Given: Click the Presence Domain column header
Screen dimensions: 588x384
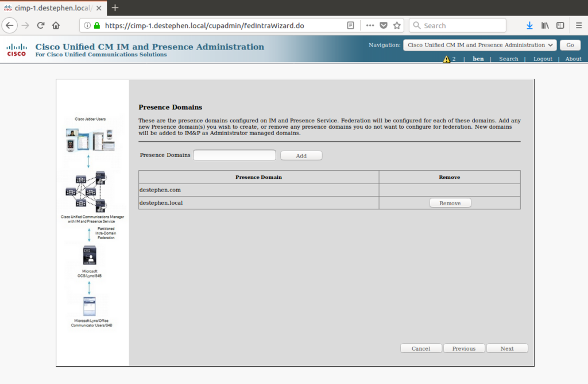Looking at the screenshot, I should pos(259,177).
